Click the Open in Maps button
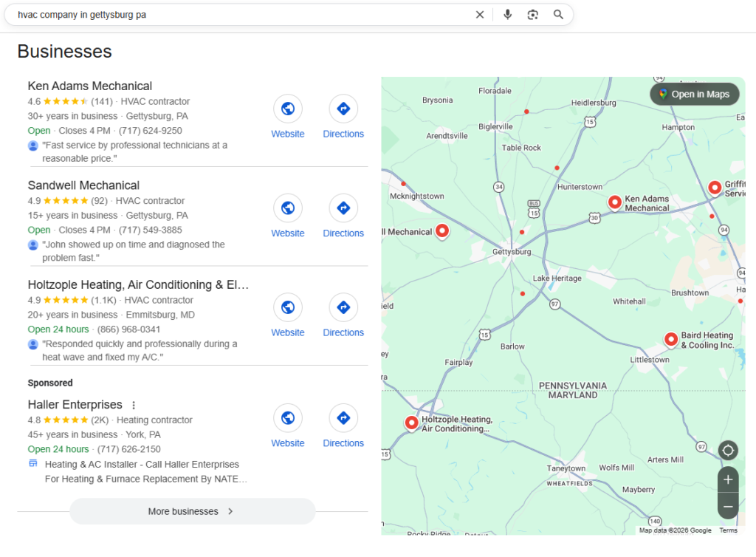Image resolution: width=756 pixels, height=557 pixels. click(694, 94)
